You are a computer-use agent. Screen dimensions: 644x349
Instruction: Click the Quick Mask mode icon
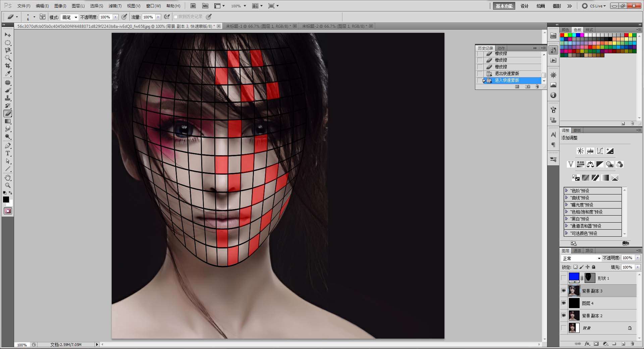[x=8, y=211]
